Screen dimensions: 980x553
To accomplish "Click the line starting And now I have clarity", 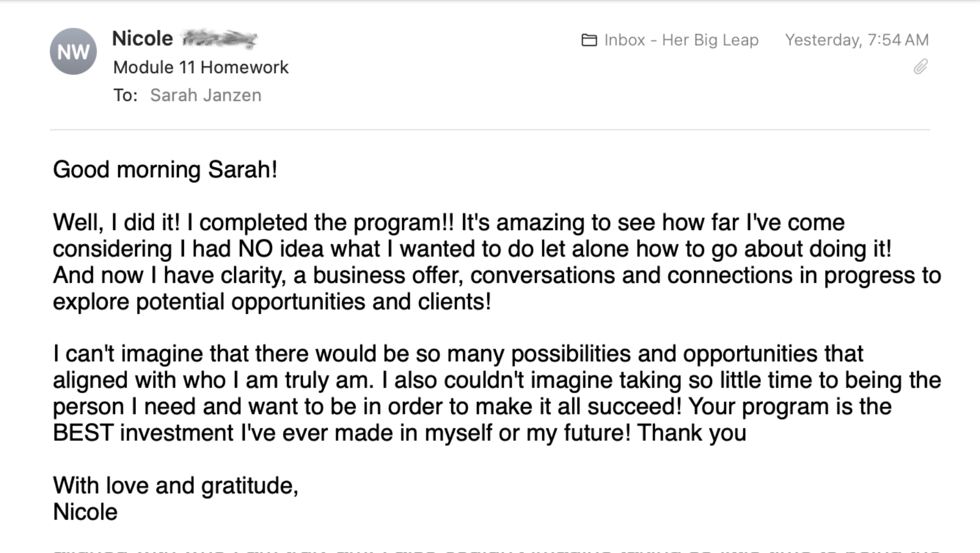I will (497, 275).
